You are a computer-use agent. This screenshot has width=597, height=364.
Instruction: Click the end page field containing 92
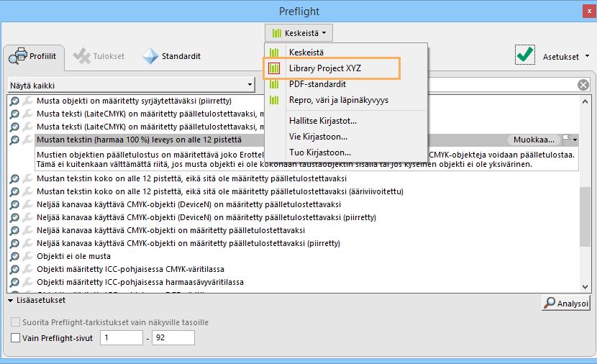pyautogui.click(x=173, y=337)
